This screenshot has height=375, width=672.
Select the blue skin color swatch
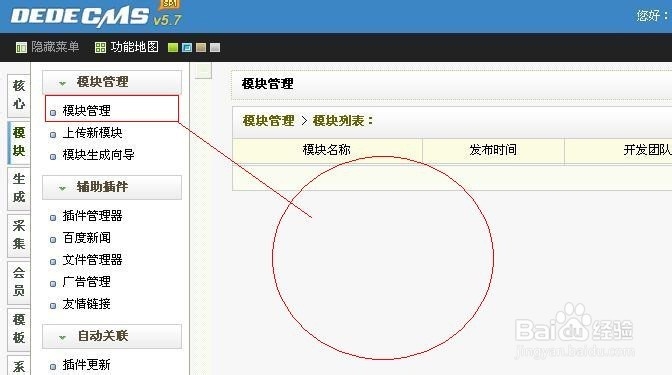(187, 47)
